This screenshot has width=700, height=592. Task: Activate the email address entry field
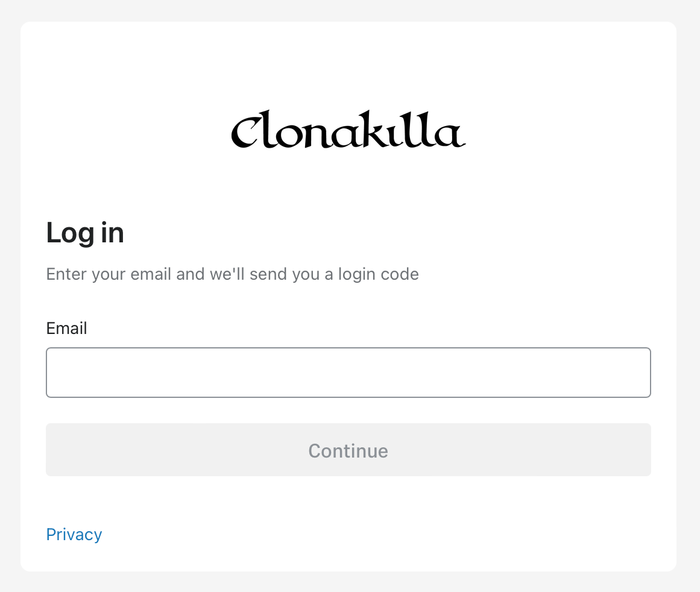[348, 373]
